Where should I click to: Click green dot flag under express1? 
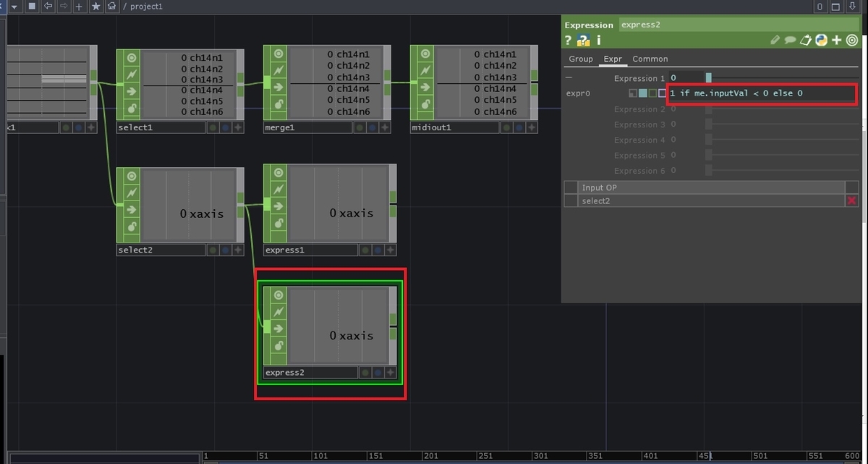pyautogui.click(x=365, y=250)
